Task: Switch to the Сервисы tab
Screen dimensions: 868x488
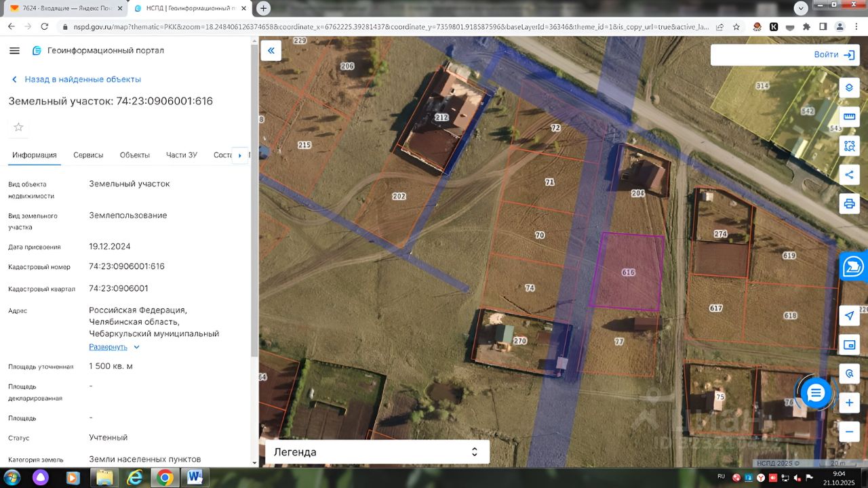Action: [x=88, y=155]
